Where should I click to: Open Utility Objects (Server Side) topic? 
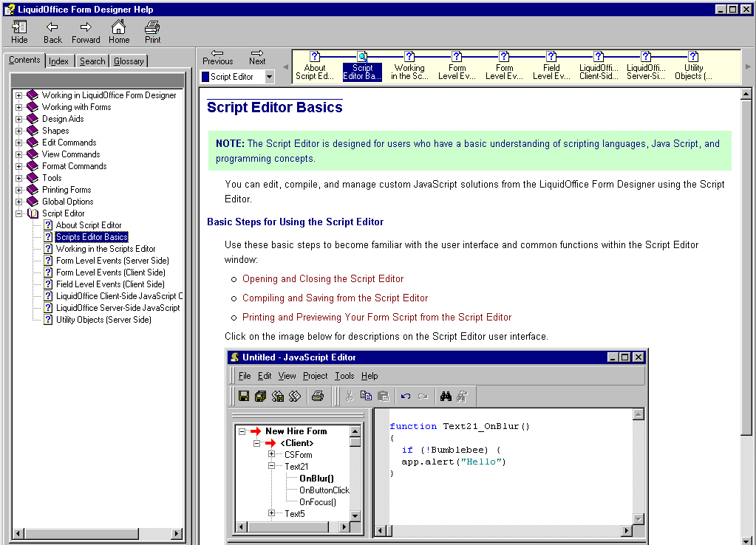(x=103, y=320)
